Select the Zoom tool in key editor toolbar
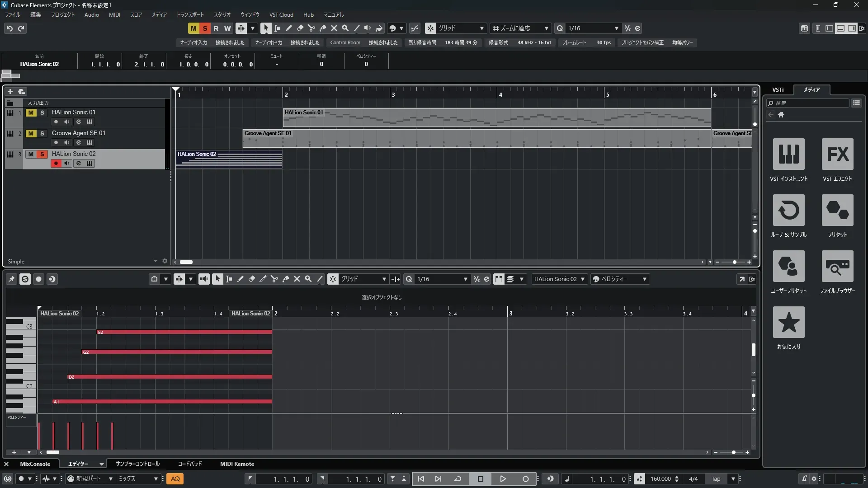This screenshot has height=488, width=868. point(308,279)
